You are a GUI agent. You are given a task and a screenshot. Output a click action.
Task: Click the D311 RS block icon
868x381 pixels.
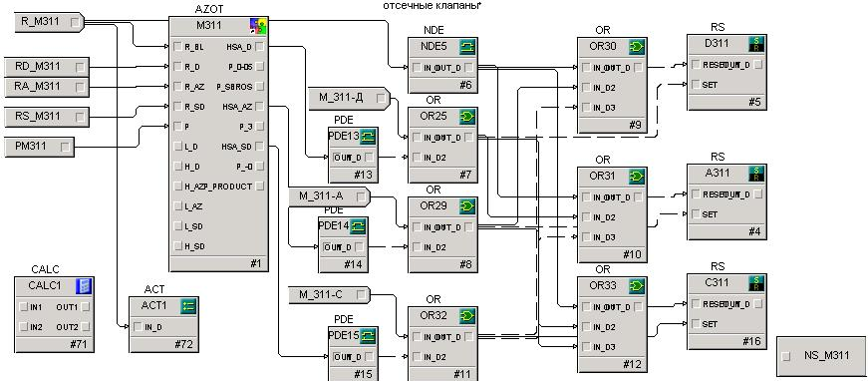(755, 44)
